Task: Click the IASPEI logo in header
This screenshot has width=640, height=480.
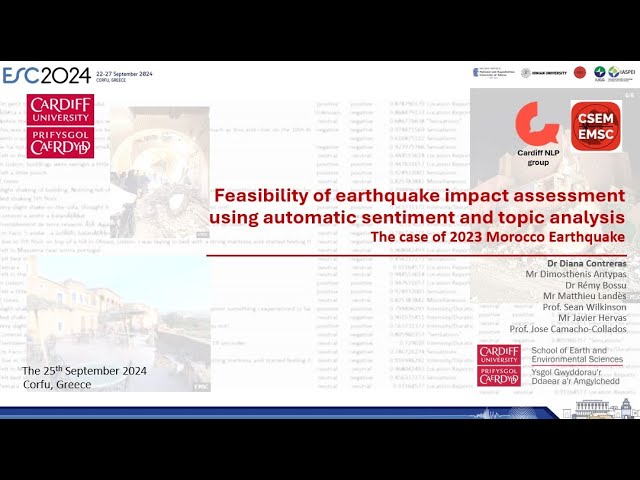Action: (621, 73)
